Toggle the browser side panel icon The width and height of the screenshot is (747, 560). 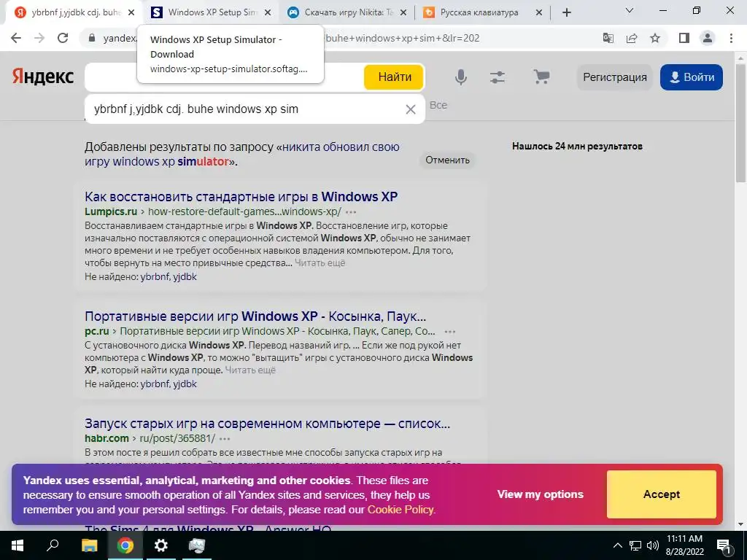684,38
